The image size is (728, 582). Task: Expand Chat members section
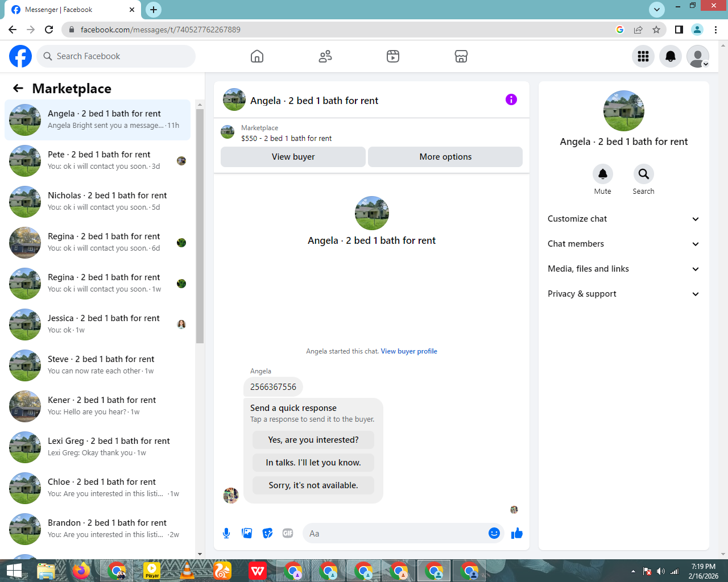pyautogui.click(x=624, y=244)
